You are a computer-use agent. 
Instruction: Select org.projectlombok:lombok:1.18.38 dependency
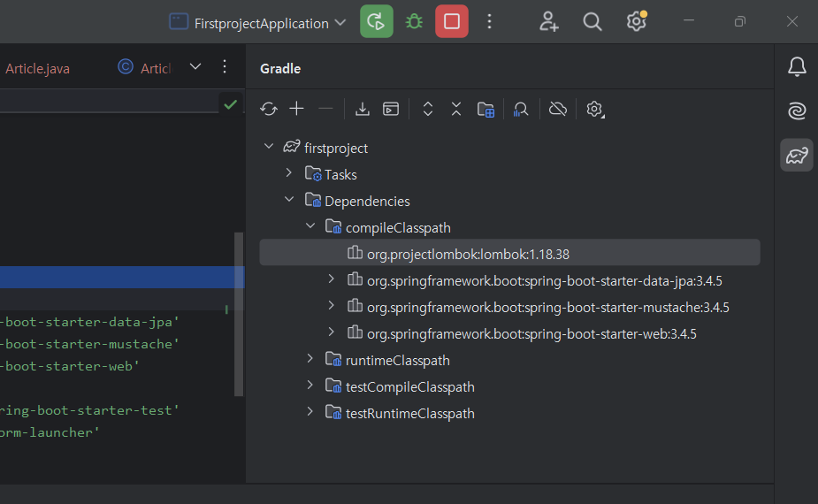[509, 253]
